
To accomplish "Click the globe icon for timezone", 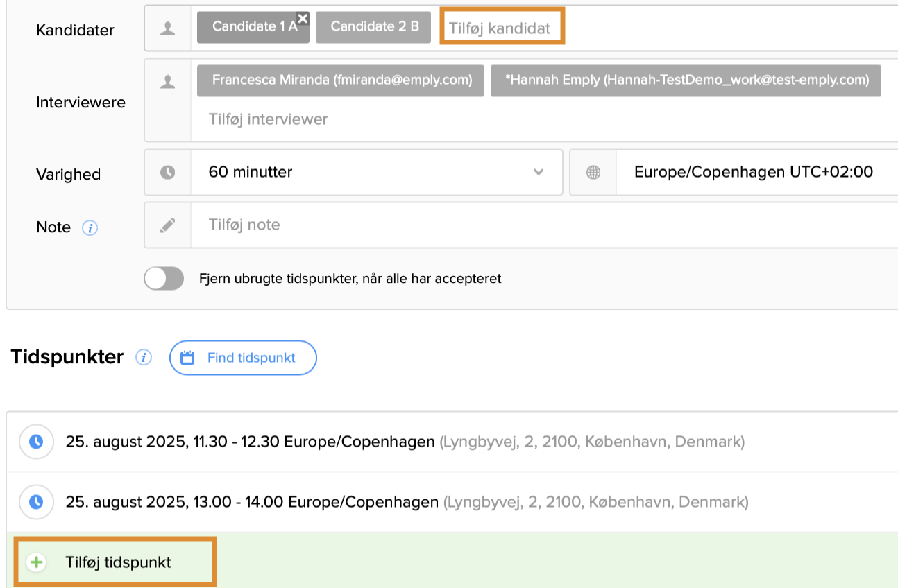I will (593, 173).
